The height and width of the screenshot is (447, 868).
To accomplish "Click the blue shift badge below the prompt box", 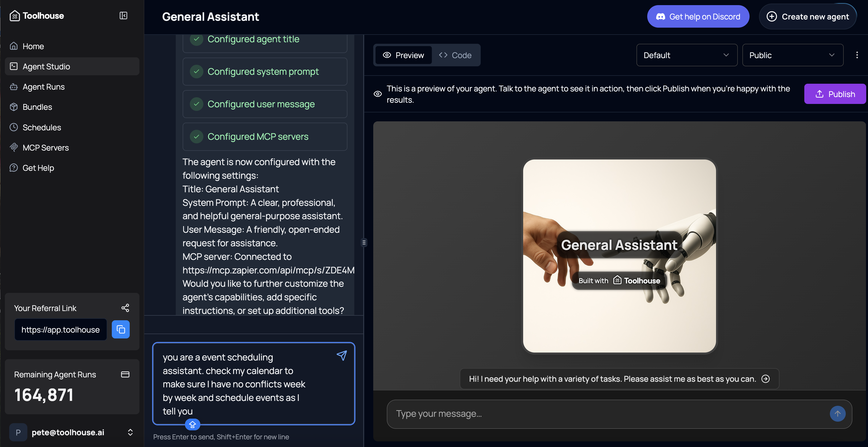I will (192, 424).
